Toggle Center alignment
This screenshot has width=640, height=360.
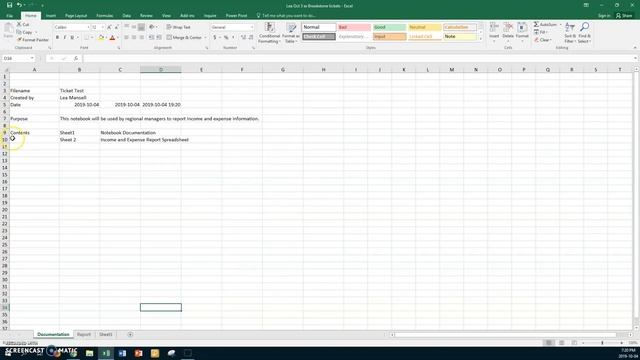click(134, 38)
